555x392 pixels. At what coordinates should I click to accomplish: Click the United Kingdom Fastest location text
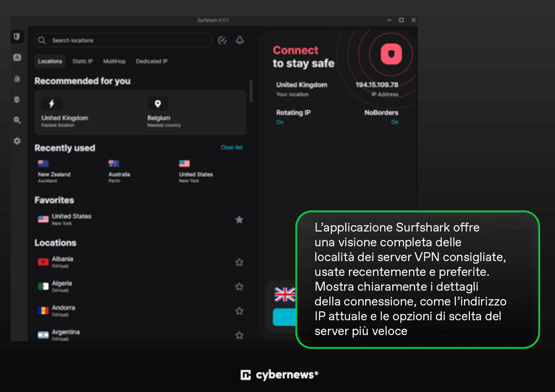point(65,121)
